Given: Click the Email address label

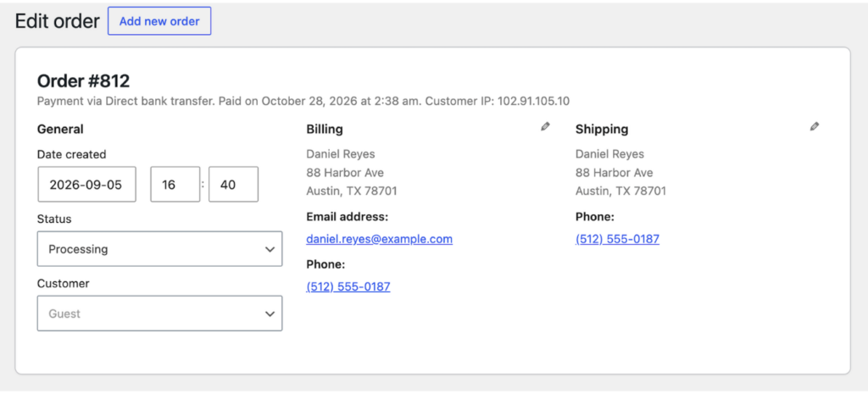Looking at the screenshot, I should click(347, 216).
